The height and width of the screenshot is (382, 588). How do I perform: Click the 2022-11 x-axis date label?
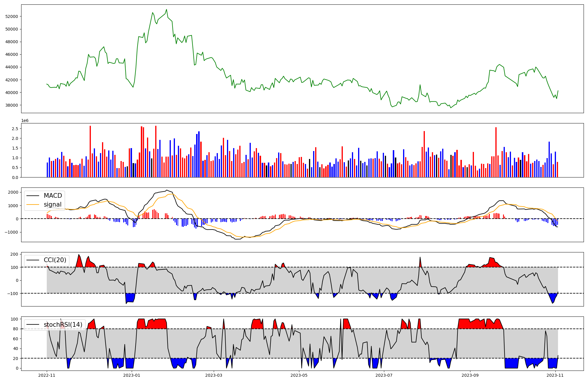click(47, 375)
